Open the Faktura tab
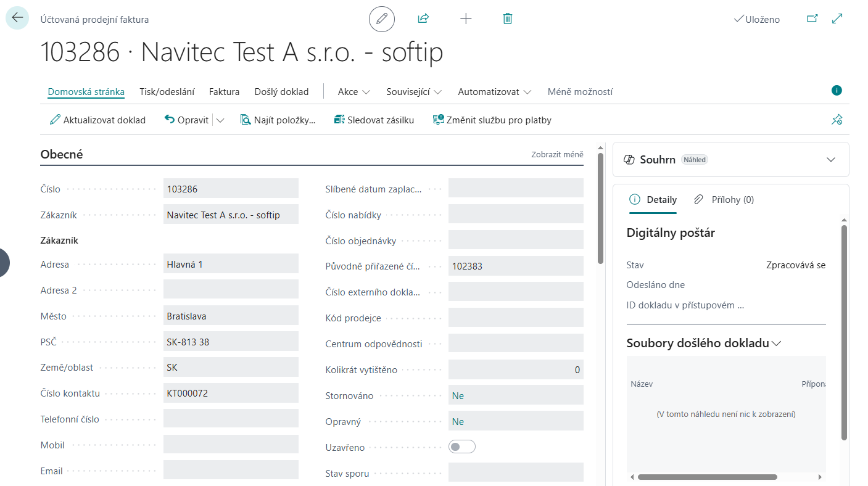The height and width of the screenshot is (486, 868). pos(225,92)
